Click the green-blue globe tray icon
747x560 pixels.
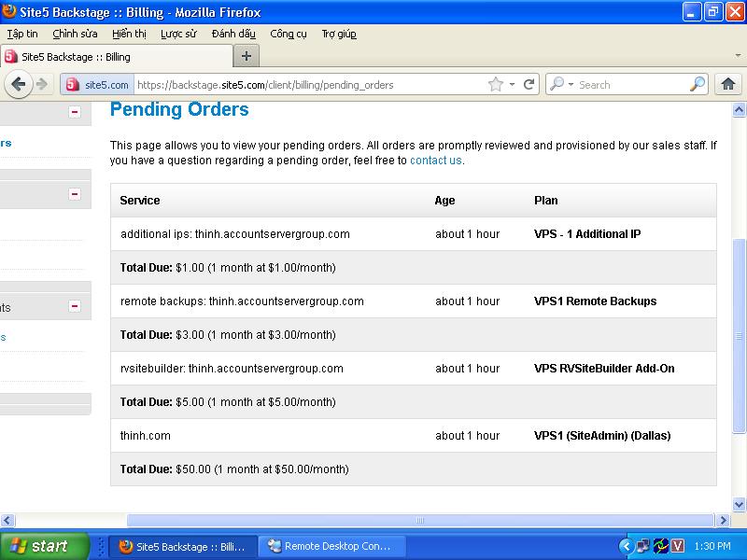660,546
